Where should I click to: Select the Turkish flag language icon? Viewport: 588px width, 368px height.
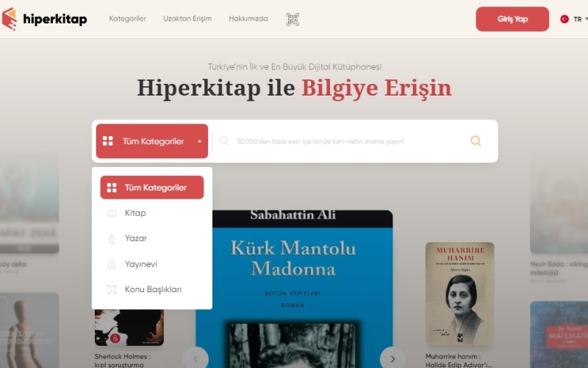coord(564,19)
